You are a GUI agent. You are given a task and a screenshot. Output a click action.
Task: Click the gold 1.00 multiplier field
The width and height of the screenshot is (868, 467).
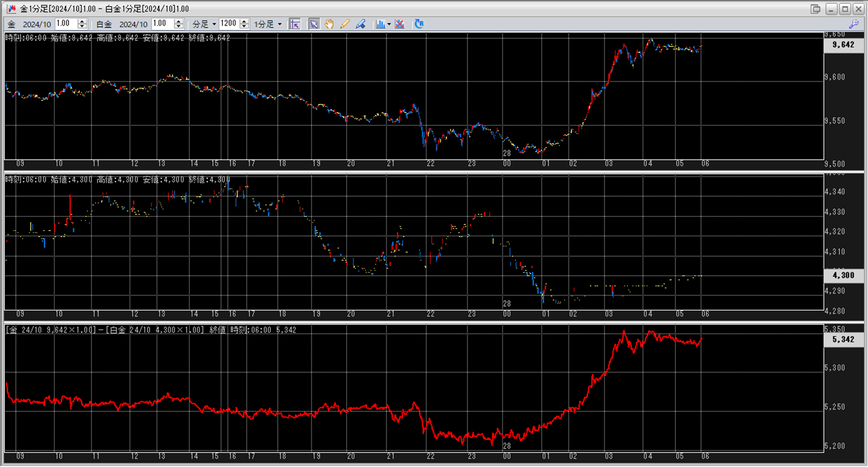[66, 24]
